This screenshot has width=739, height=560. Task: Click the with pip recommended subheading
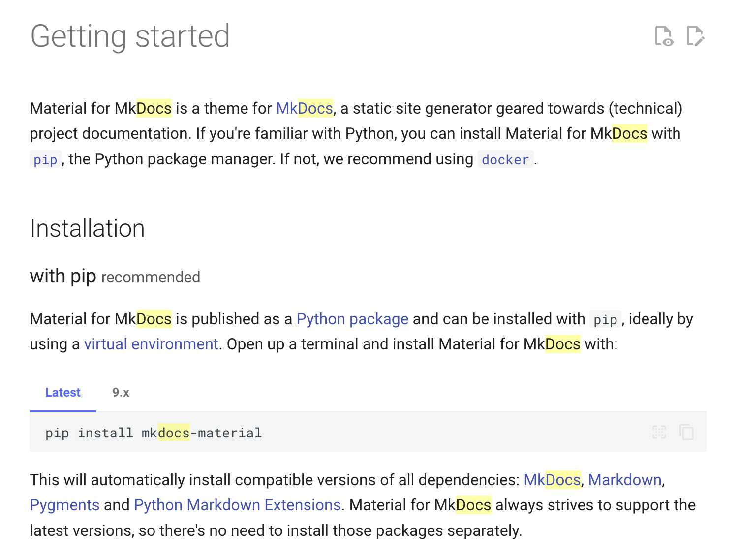(115, 277)
